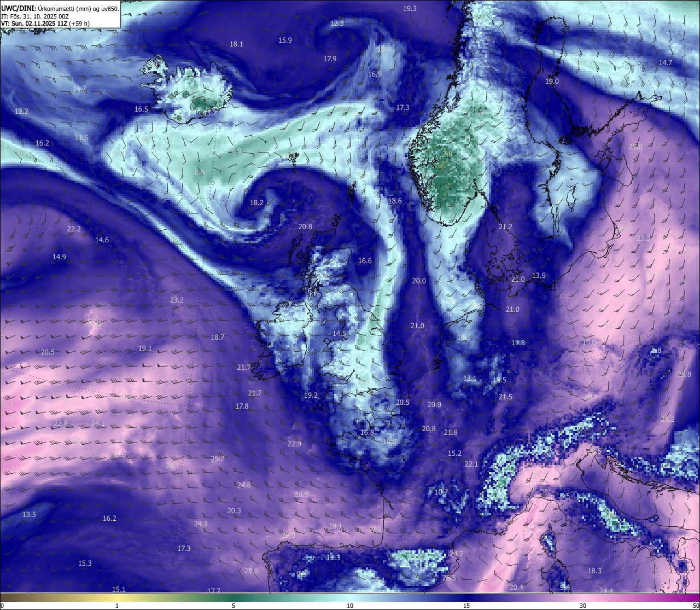Click the 18.1 value north of Iceland

tap(236, 44)
